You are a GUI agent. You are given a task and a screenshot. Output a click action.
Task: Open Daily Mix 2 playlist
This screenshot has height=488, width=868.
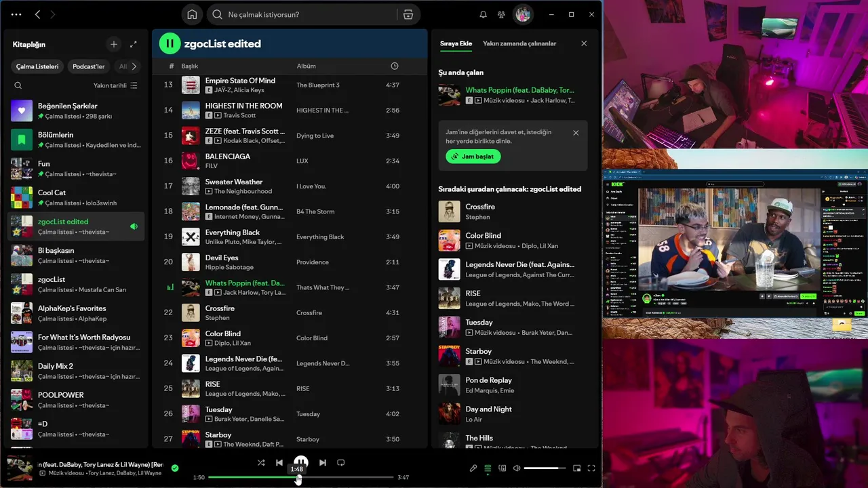[x=76, y=371]
